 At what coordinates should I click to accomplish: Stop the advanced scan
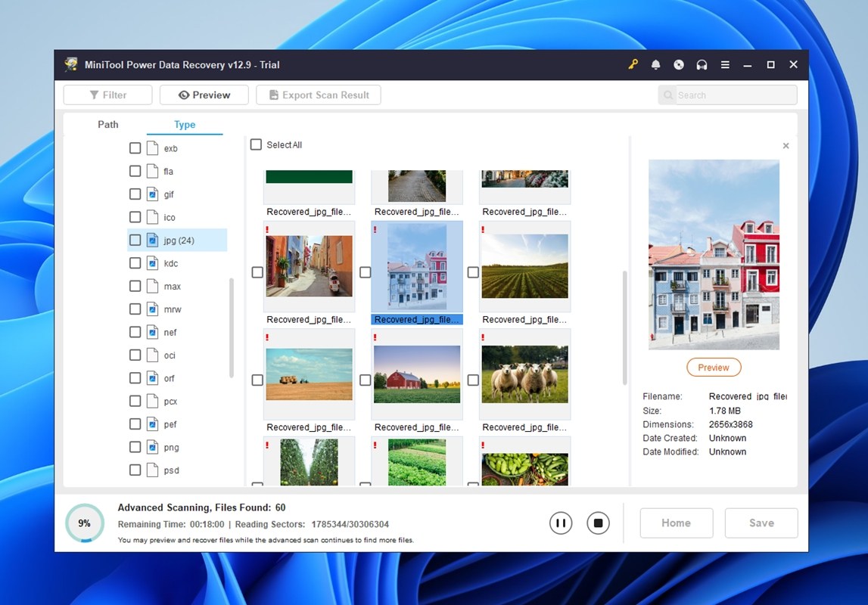[598, 523]
